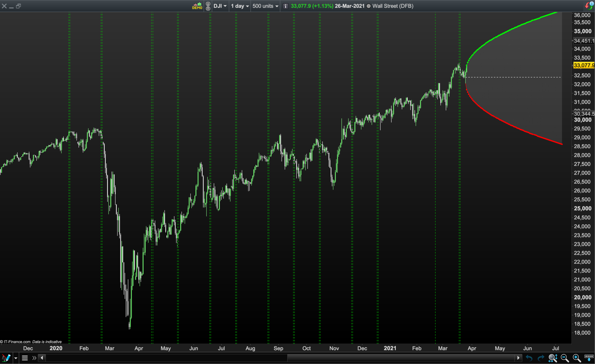Open the DJI instrument dropdown
The width and height of the screenshot is (595, 364).
pyautogui.click(x=220, y=6)
